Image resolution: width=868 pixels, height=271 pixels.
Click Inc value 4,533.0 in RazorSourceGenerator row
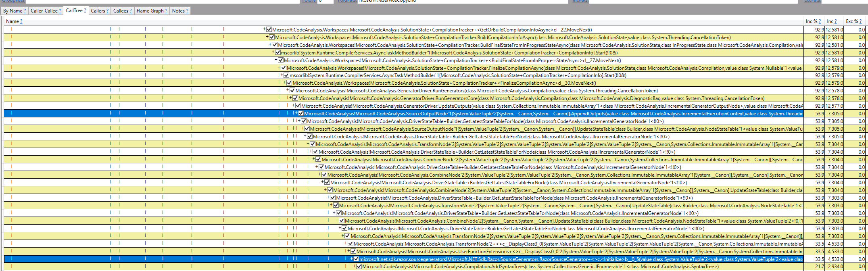(835, 259)
